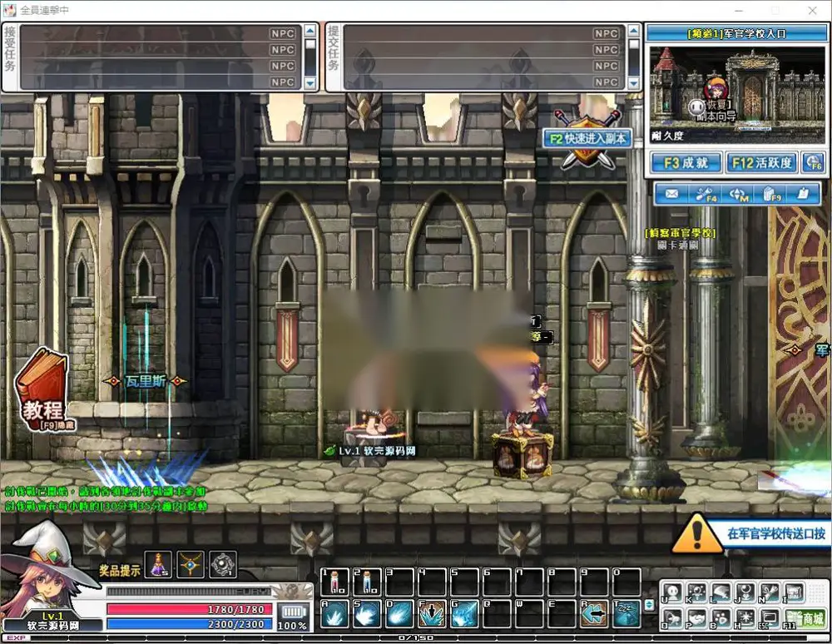Open the system menu icon labeled ESC

pos(770,618)
